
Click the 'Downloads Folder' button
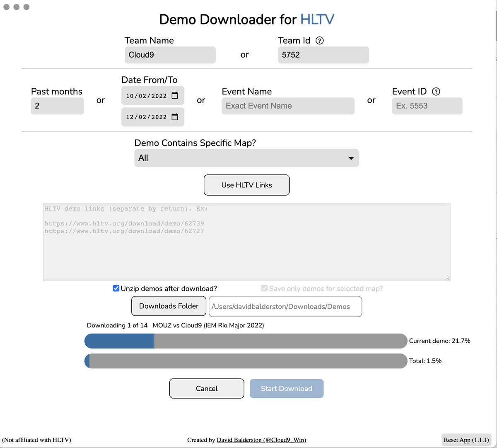click(169, 306)
